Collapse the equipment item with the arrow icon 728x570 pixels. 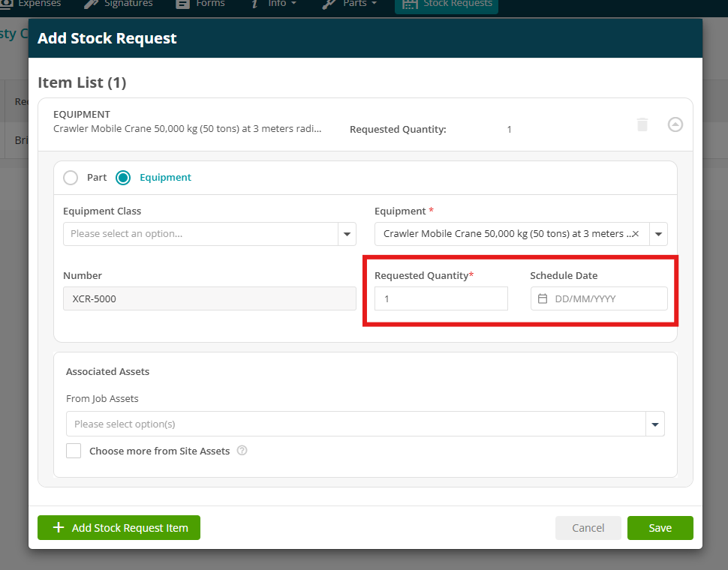(x=675, y=124)
